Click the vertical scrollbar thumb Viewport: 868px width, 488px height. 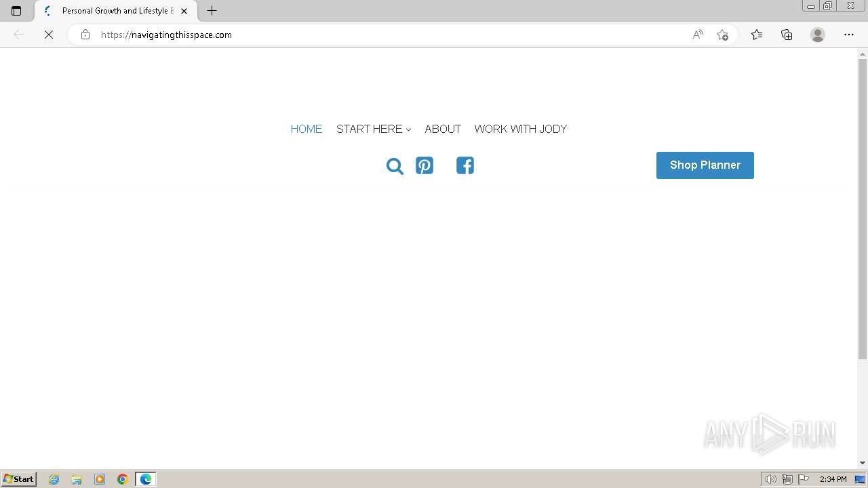tap(863, 209)
